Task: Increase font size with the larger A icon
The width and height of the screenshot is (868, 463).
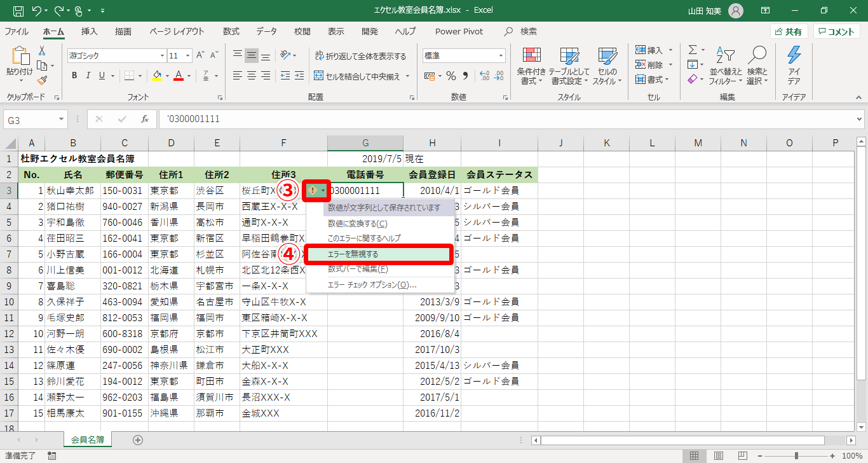Action: point(200,55)
